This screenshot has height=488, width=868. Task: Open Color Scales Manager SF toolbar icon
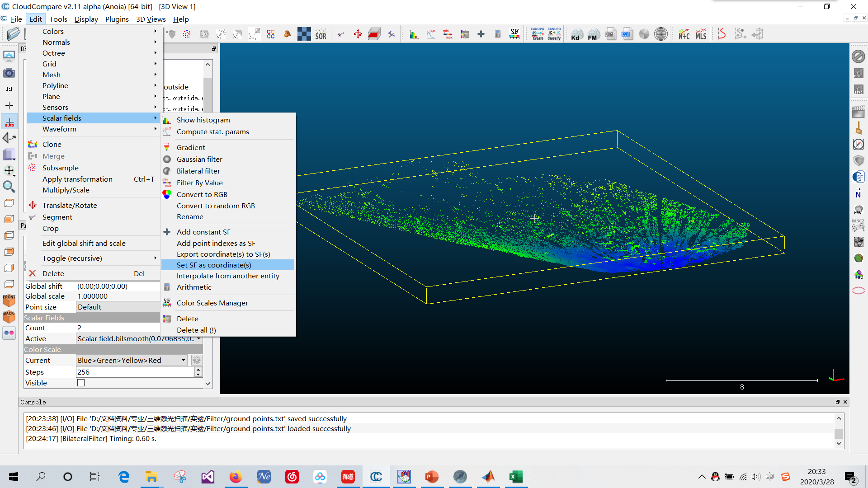tap(514, 34)
